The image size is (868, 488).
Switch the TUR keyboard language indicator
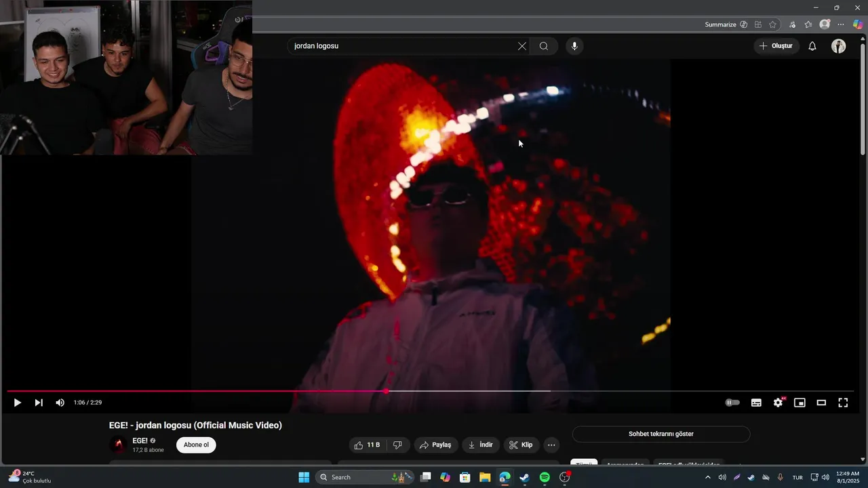797,477
